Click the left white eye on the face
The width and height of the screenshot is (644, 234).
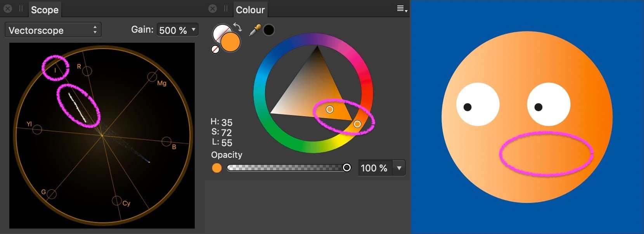(x=478, y=104)
